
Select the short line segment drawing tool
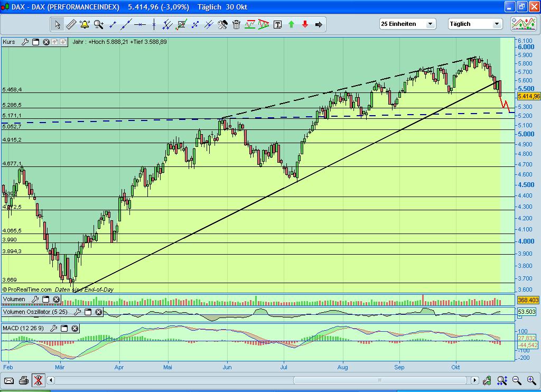113,24
